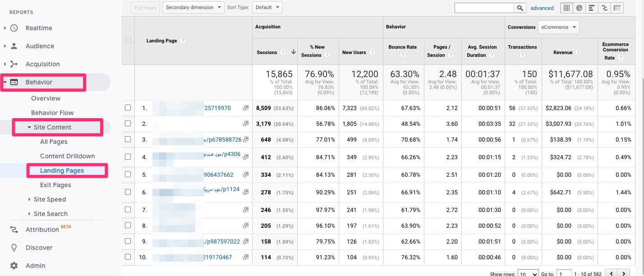This screenshot has height=276, width=644.
Task: Click the table search input field
Action: [x=484, y=8]
